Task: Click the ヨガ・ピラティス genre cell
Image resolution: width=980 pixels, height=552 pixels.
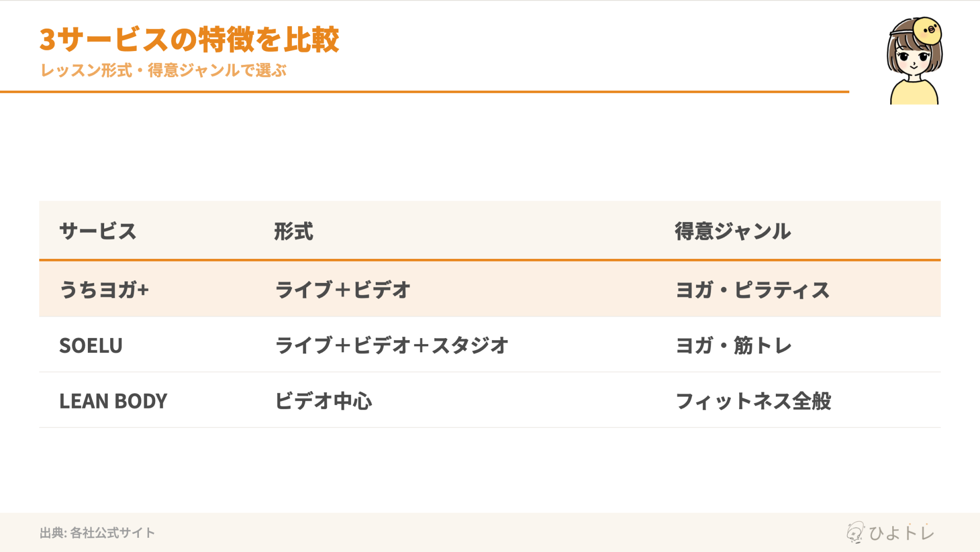Action: click(x=753, y=290)
